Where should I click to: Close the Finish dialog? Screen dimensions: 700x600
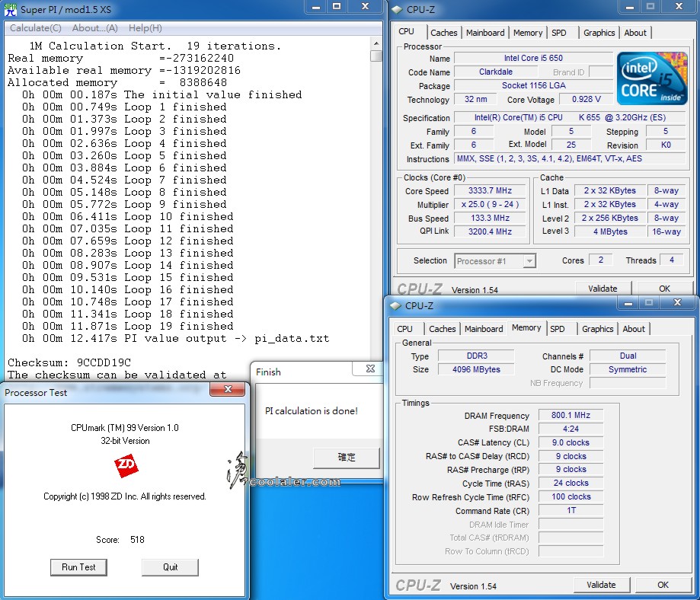pos(369,369)
